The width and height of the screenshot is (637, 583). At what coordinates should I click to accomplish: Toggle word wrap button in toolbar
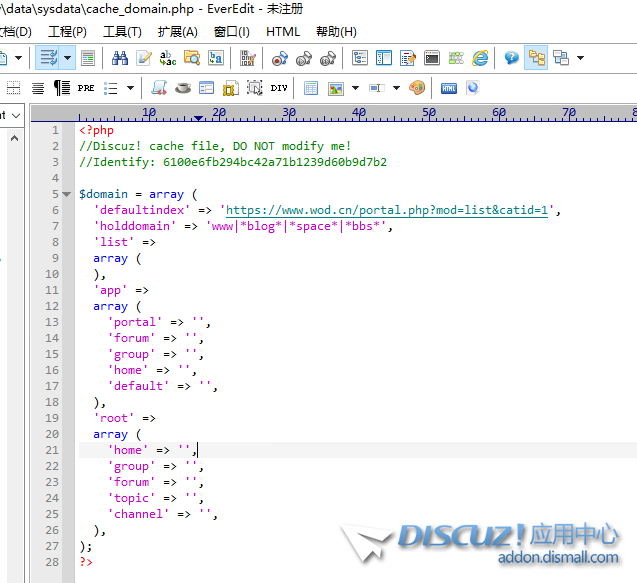point(48,58)
